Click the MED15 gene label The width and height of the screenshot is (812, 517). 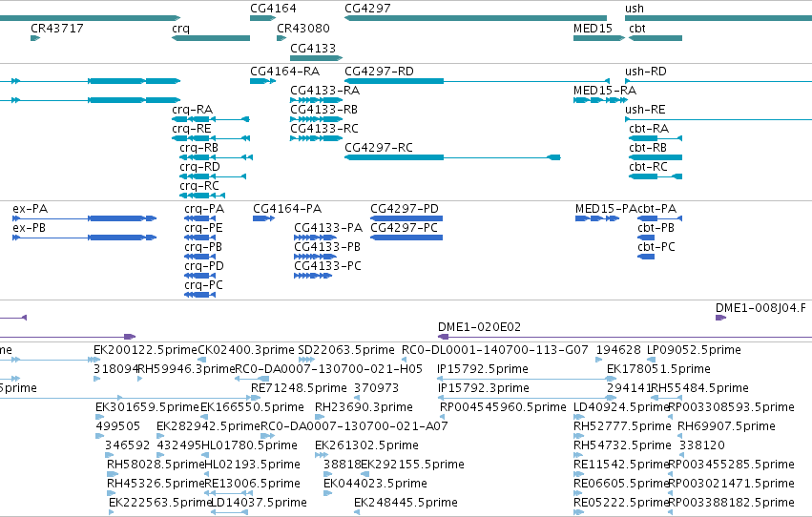click(x=593, y=29)
